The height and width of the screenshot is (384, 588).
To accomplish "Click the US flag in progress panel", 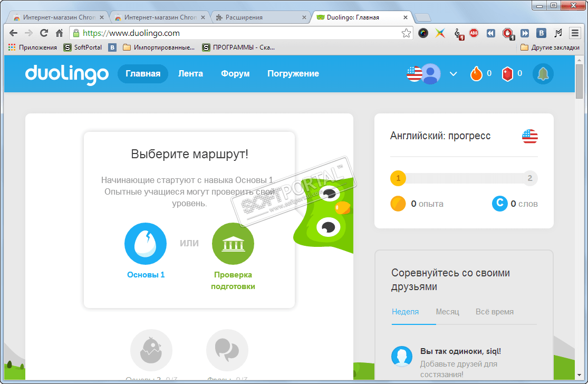I will [530, 136].
